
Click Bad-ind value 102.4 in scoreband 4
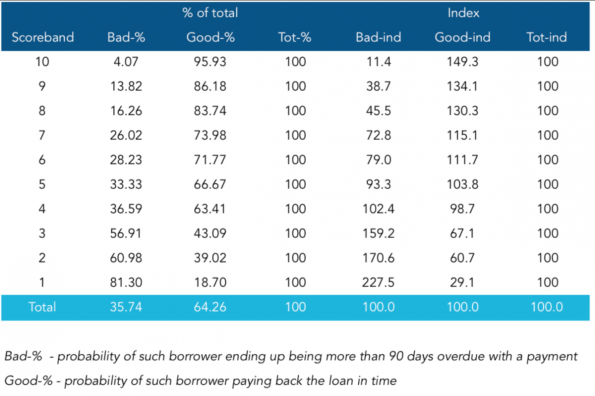[378, 209]
